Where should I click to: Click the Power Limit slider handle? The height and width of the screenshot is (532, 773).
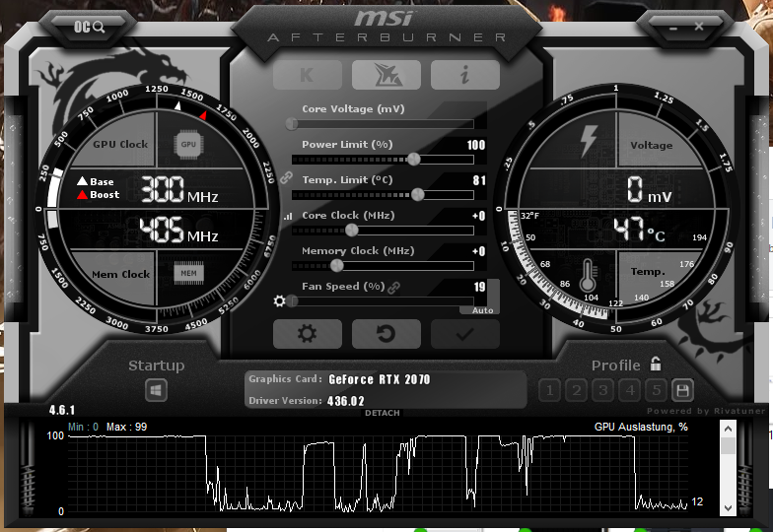pyautogui.click(x=414, y=159)
